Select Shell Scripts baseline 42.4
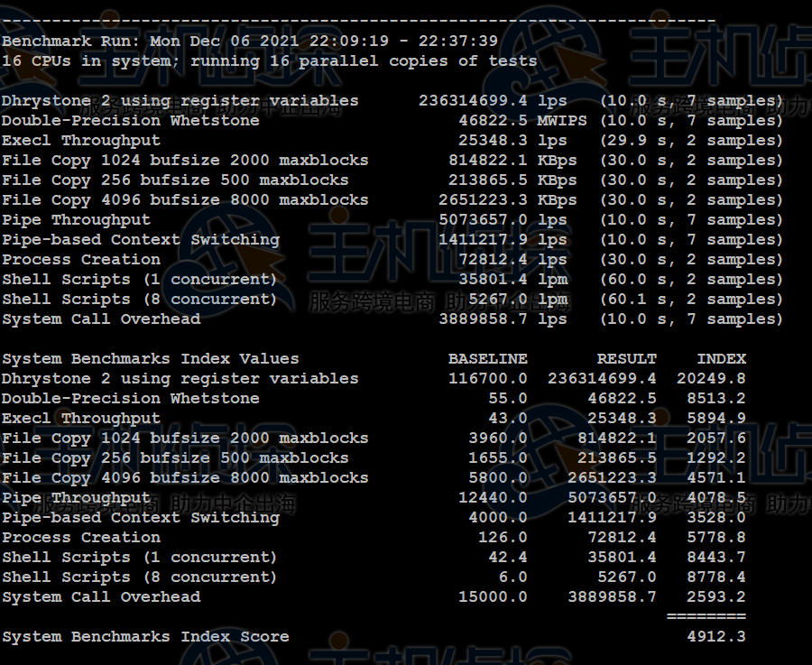Image resolution: width=812 pixels, height=665 pixels. (x=507, y=558)
